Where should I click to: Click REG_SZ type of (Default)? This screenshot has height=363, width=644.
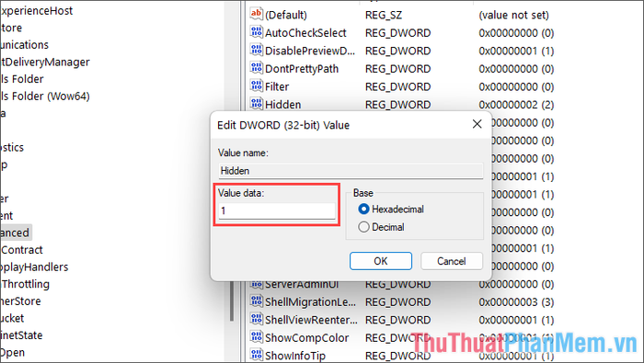384,16
